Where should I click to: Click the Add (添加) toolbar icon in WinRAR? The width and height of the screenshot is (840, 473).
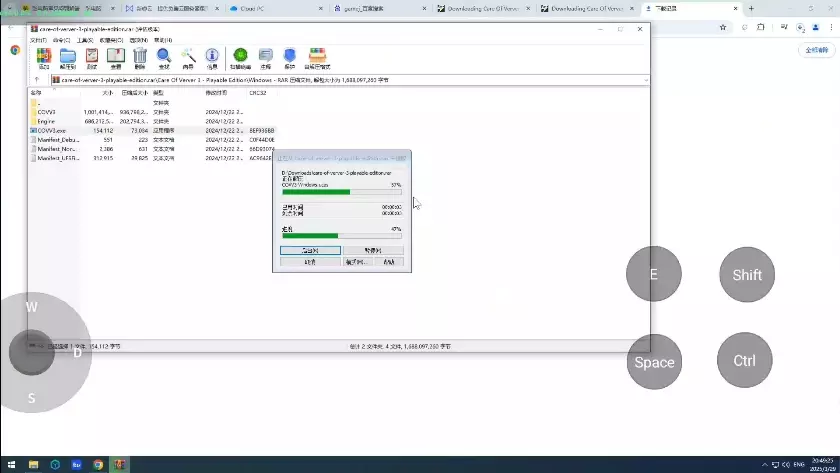44,58
